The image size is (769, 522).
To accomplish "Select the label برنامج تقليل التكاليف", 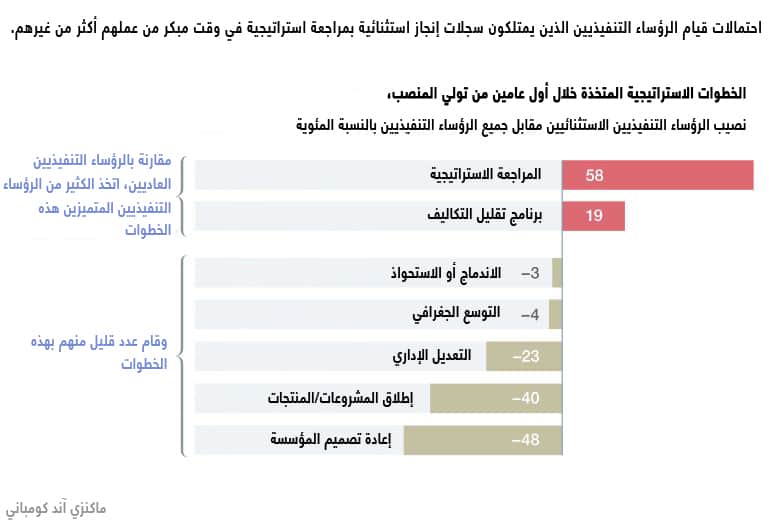I will (482, 216).
